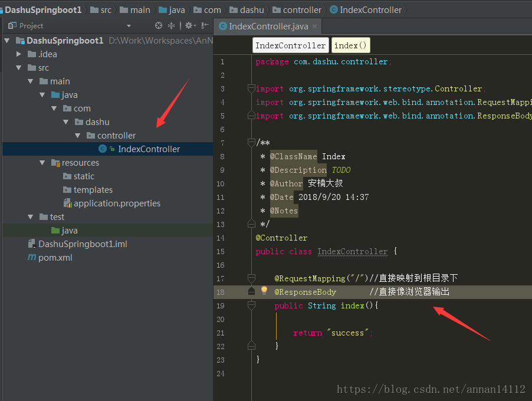The width and height of the screenshot is (532, 401).
Task: Select IndexController class in the project tree
Action: click(149, 149)
